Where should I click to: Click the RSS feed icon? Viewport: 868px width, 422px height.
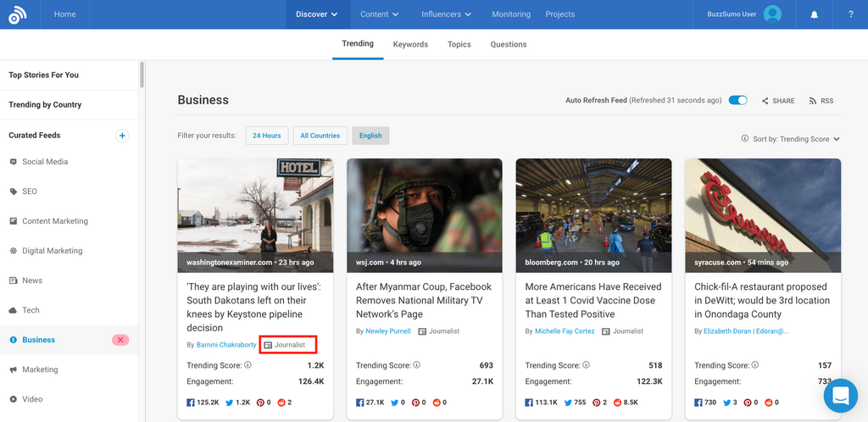point(821,101)
